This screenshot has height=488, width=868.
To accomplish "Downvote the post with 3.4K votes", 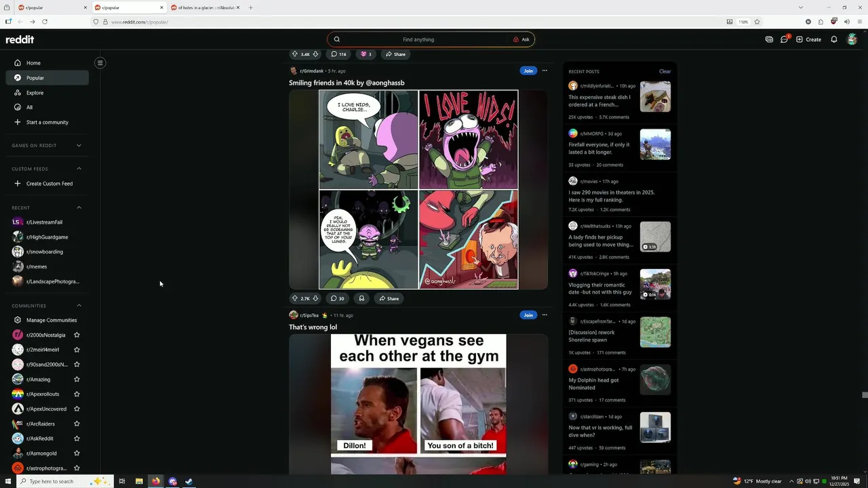I will (x=315, y=54).
